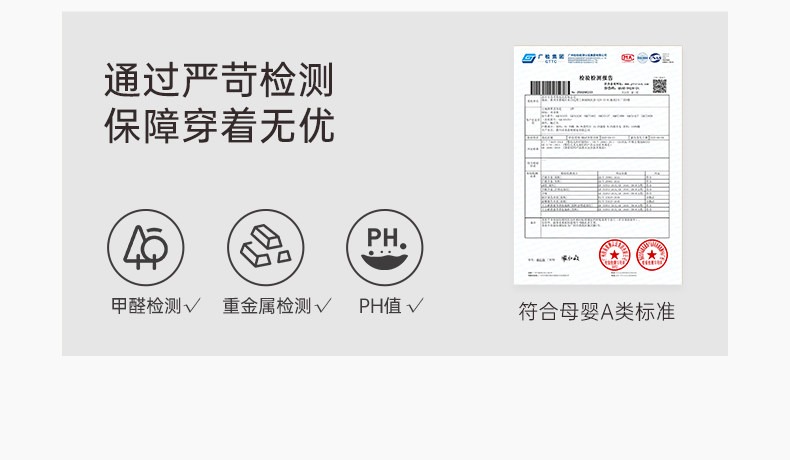Screen dimensions: 790x460
Task: Click the 甲醛检测 label text
Action: [x=146, y=306]
